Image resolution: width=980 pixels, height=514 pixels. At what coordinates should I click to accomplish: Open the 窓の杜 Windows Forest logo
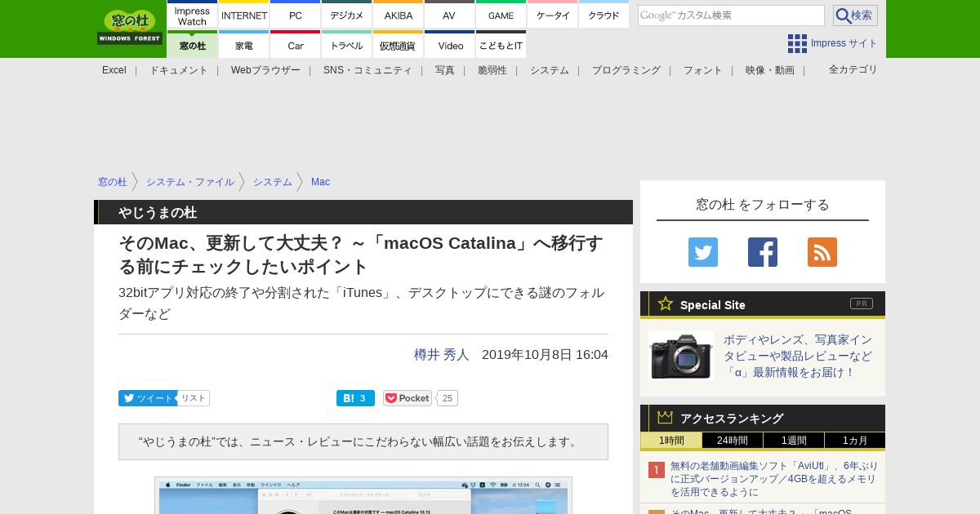click(129, 28)
